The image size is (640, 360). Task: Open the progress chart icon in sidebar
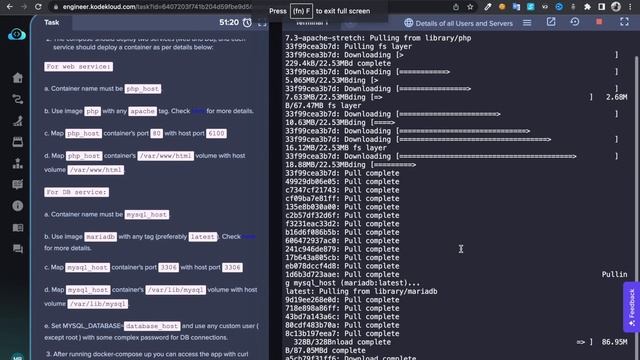pos(18,120)
